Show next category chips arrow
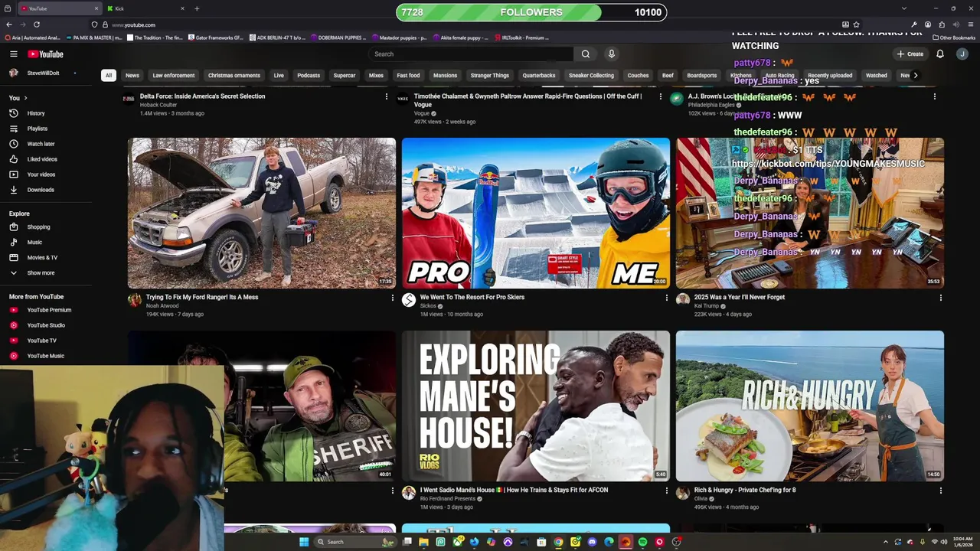 915,75
